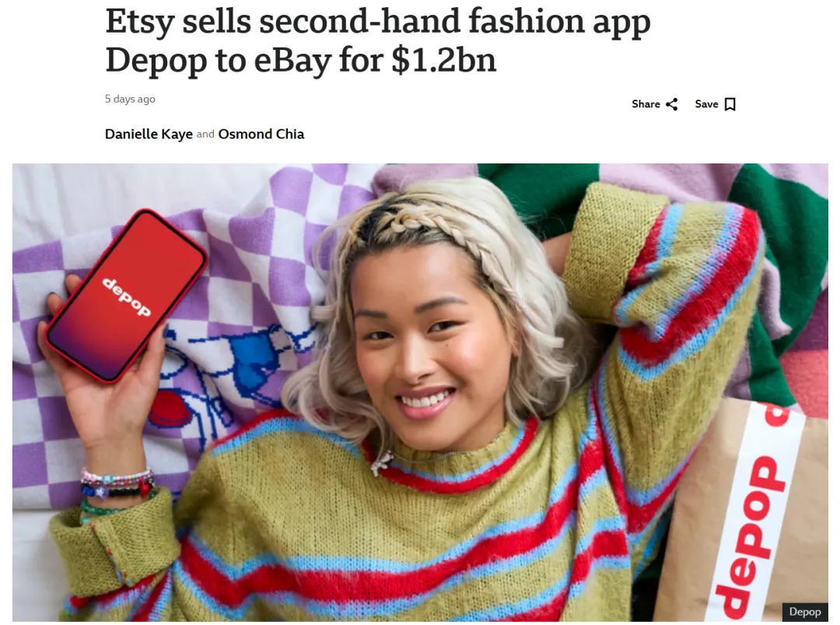Click the '5 days ago' timestamp
The height and width of the screenshot is (625, 840).
coord(130,99)
